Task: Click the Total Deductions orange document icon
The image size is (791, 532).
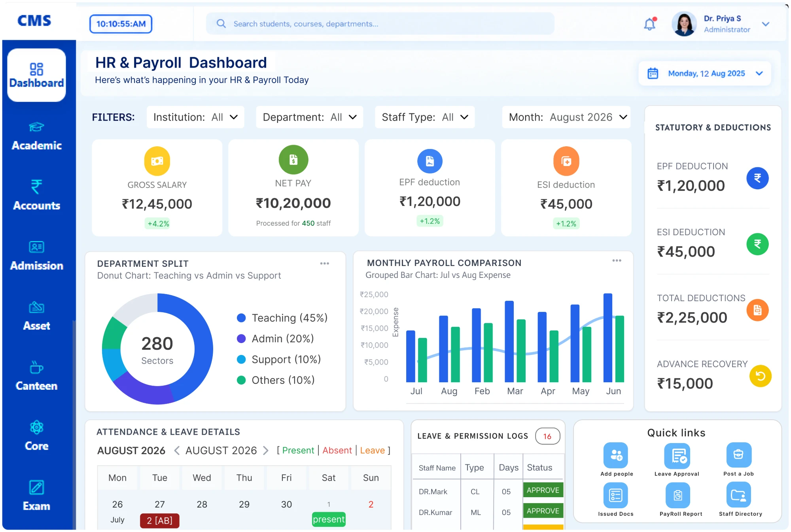Action: click(x=757, y=310)
